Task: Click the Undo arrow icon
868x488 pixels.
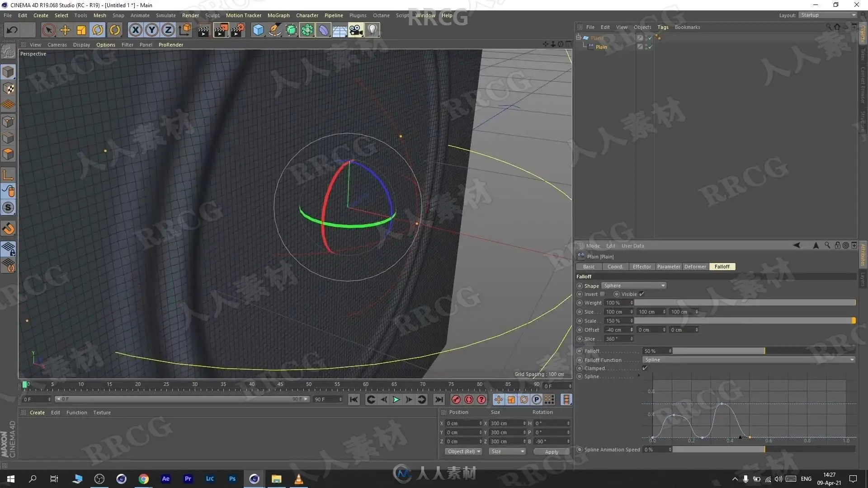Action: click(x=12, y=30)
